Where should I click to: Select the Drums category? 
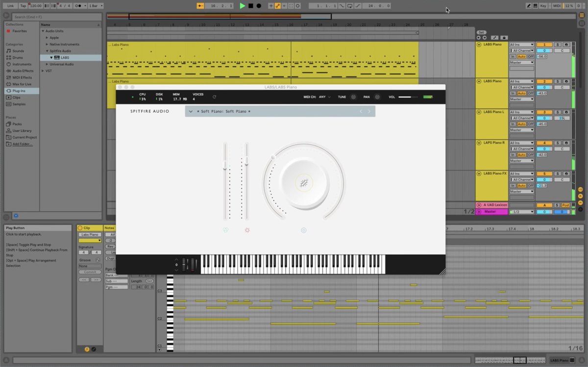tap(18, 57)
